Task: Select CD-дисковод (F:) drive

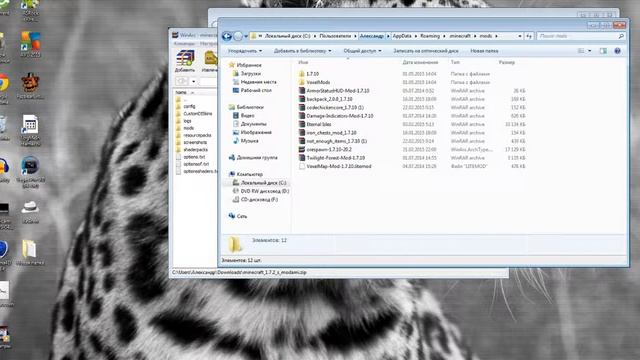Action: [259, 200]
